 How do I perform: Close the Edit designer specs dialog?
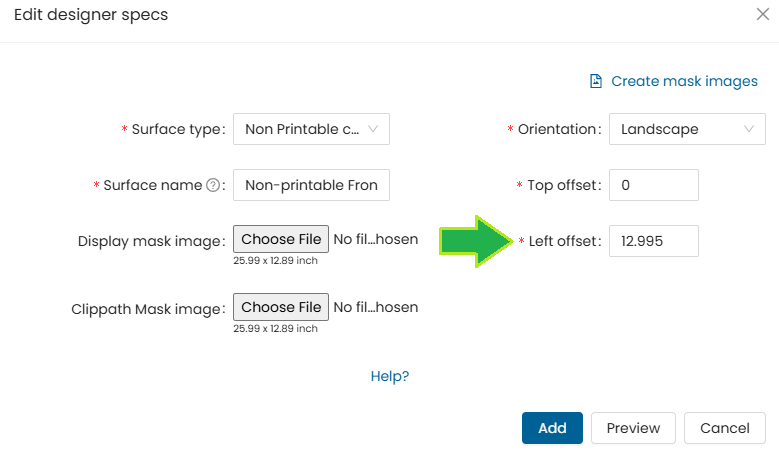(x=762, y=15)
